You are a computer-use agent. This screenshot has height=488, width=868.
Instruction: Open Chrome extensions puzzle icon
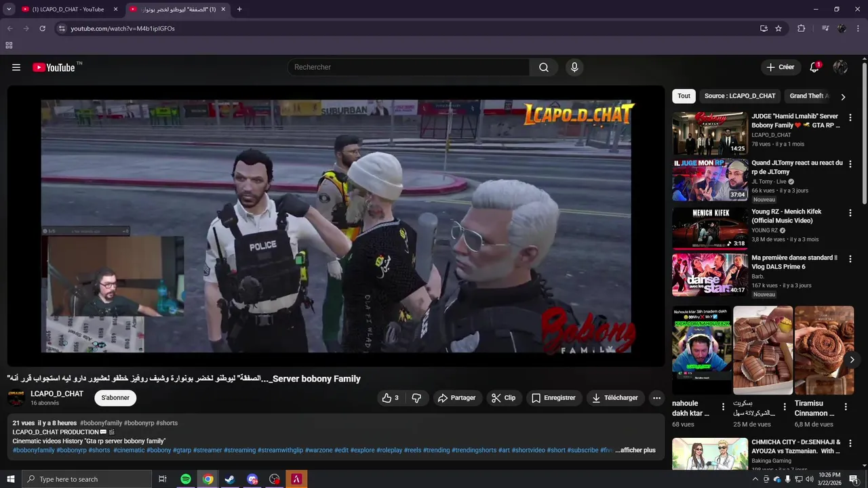tap(802, 28)
